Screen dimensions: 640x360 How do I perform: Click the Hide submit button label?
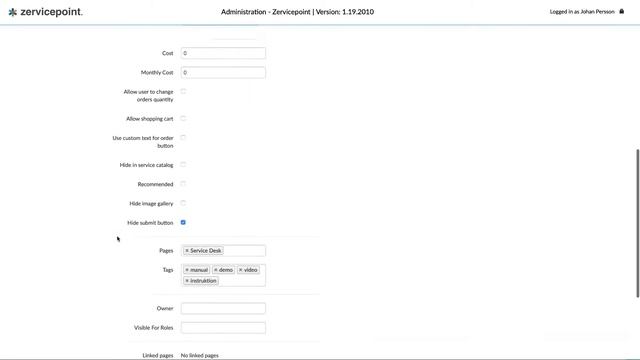pos(150,223)
